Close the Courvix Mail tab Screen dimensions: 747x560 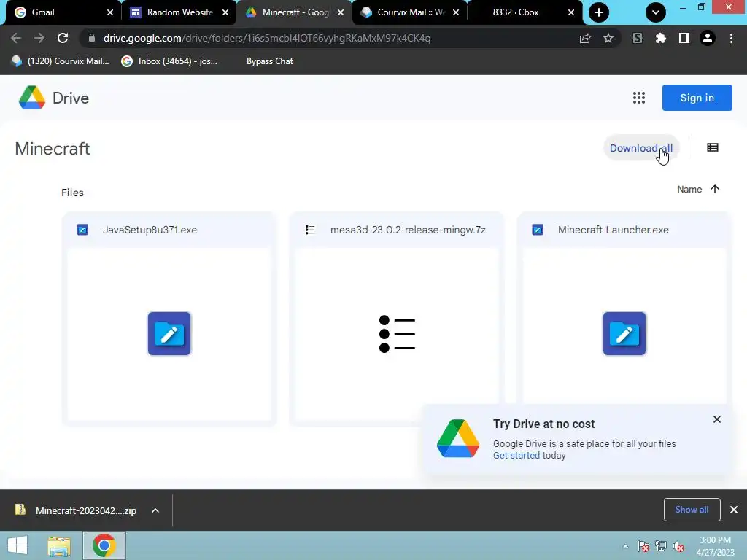click(x=456, y=12)
